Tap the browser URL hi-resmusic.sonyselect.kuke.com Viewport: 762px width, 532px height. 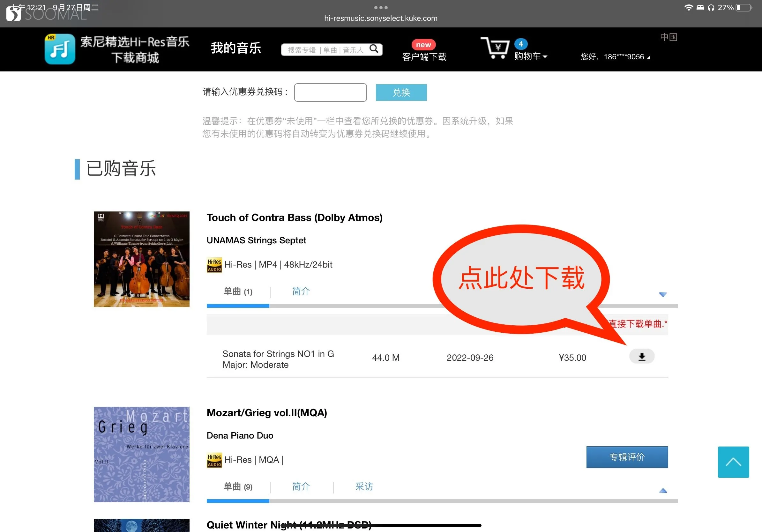[x=381, y=18]
